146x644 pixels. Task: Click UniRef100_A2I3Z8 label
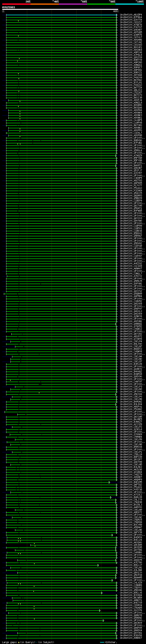pos(131,424)
